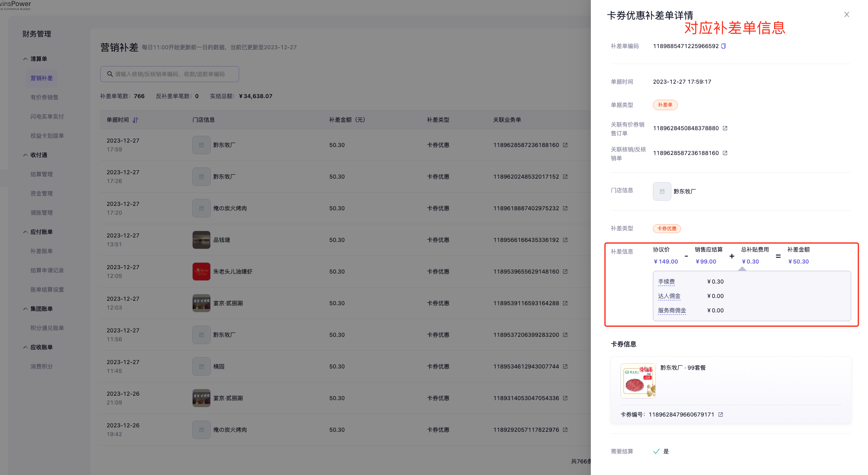868x475 pixels.
Task: Collapse the 集团账单 menu group
Action: 26,309
